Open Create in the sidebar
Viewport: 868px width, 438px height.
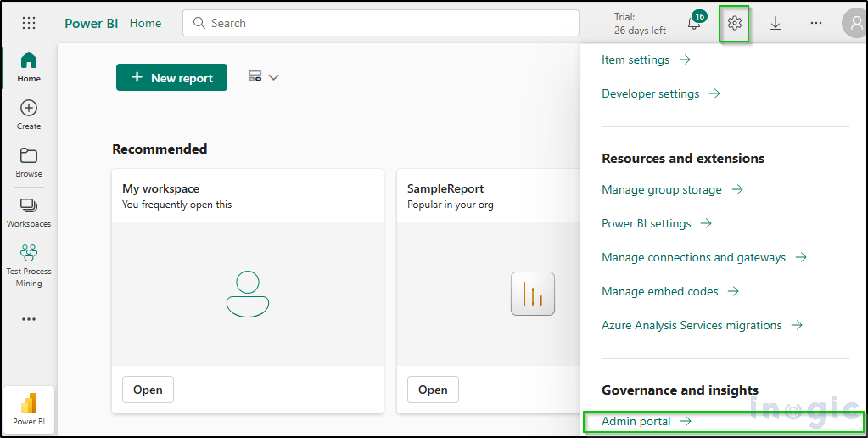[x=29, y=115]
